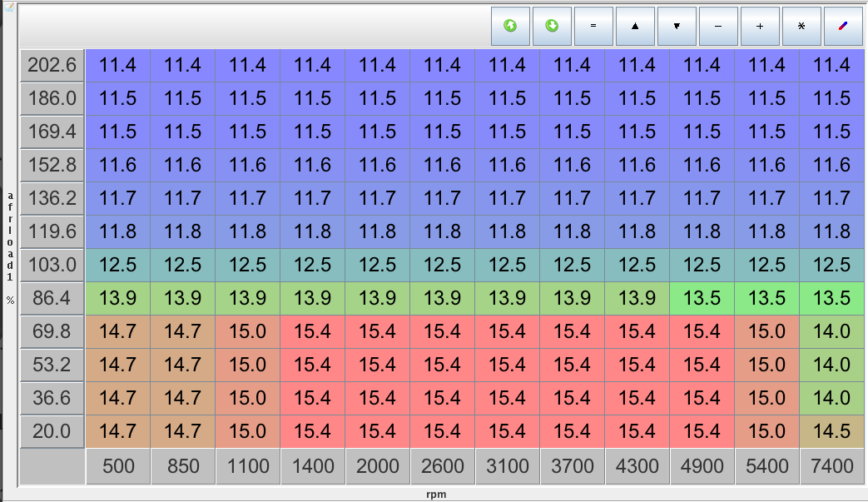The width and height of the screenshot is (868, 502).
Task: Select the 2600 rpm axis bin
Action: [442, 466]
